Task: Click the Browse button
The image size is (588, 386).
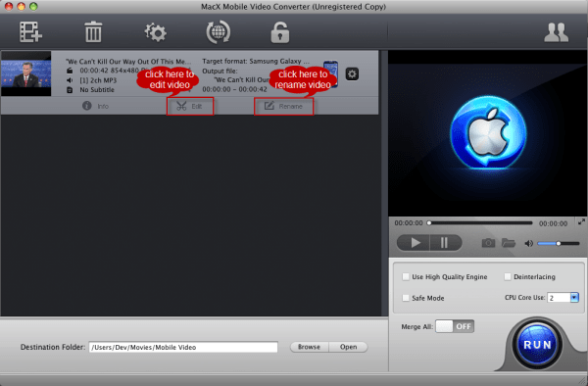Action: click(x=309, y=347)
